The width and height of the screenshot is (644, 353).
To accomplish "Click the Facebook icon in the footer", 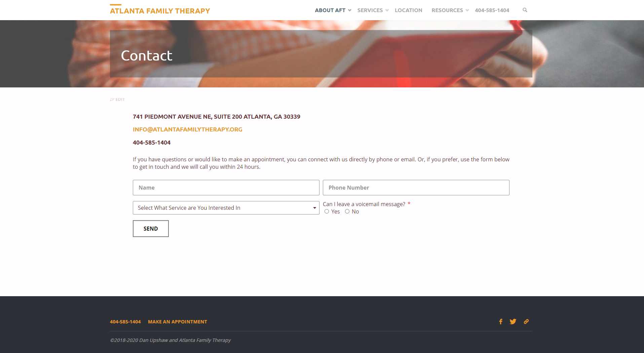I will pos(501,321).
